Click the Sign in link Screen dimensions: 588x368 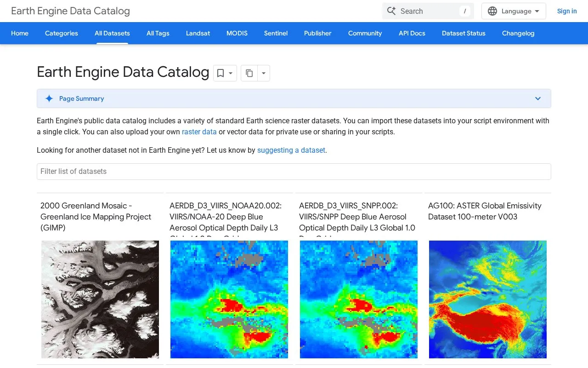567,11
